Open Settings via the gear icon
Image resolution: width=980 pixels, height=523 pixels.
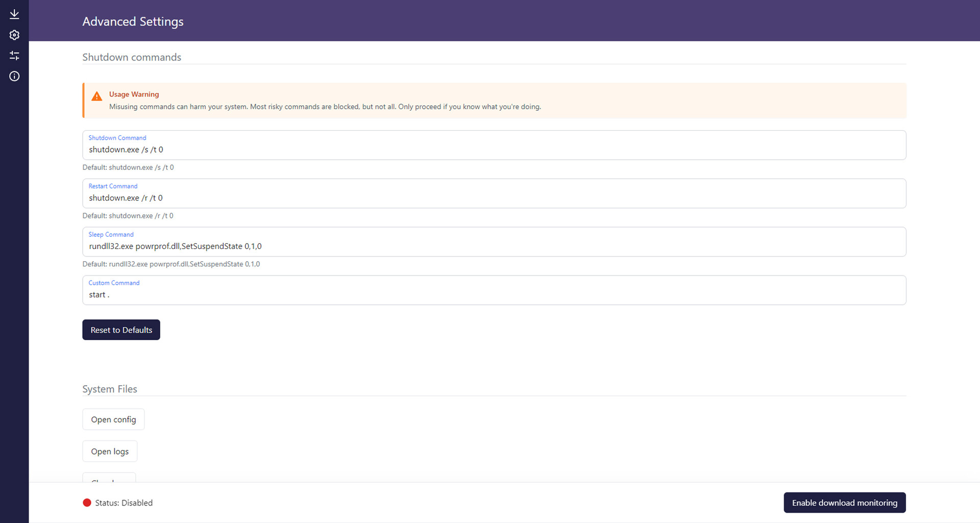pos(14,35)
